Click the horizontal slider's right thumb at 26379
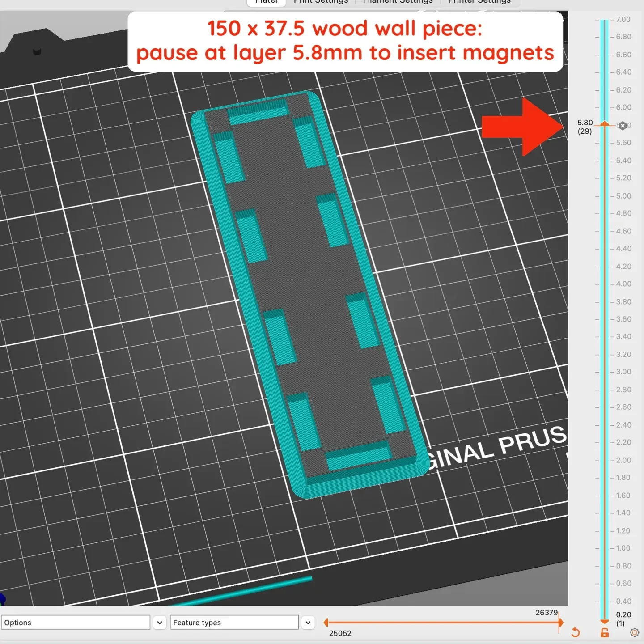 561,622
